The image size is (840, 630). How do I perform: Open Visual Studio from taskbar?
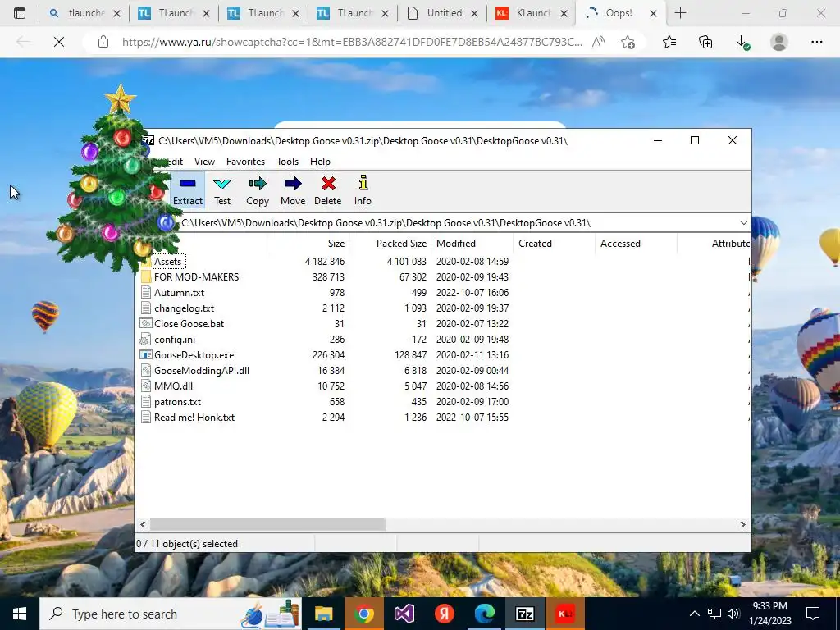tap(404, 614)
